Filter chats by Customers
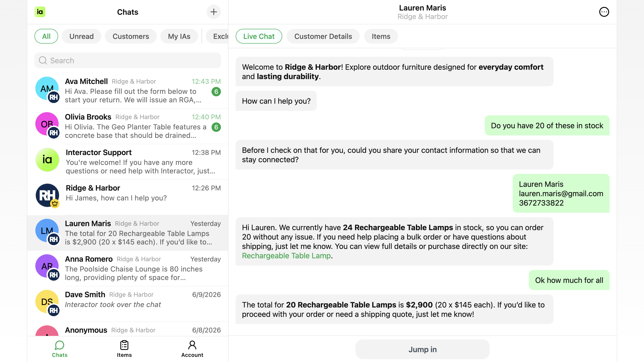Screen dimensions: 644x362 tap(131, 36)
